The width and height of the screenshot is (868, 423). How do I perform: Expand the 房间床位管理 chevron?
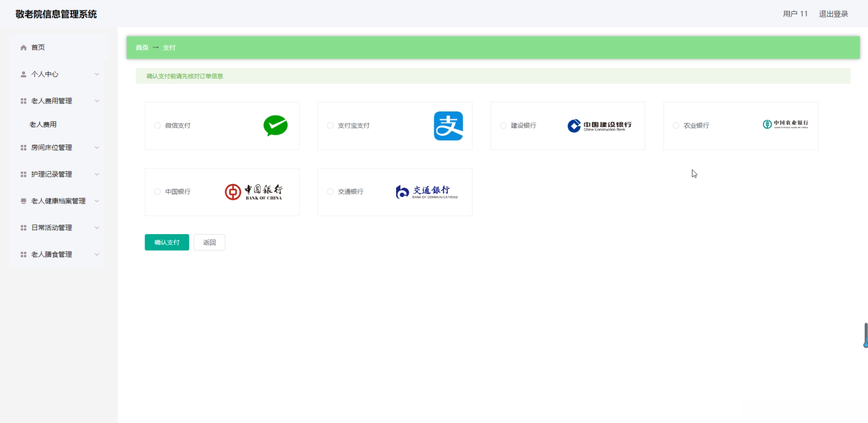[x=97, y=147]
